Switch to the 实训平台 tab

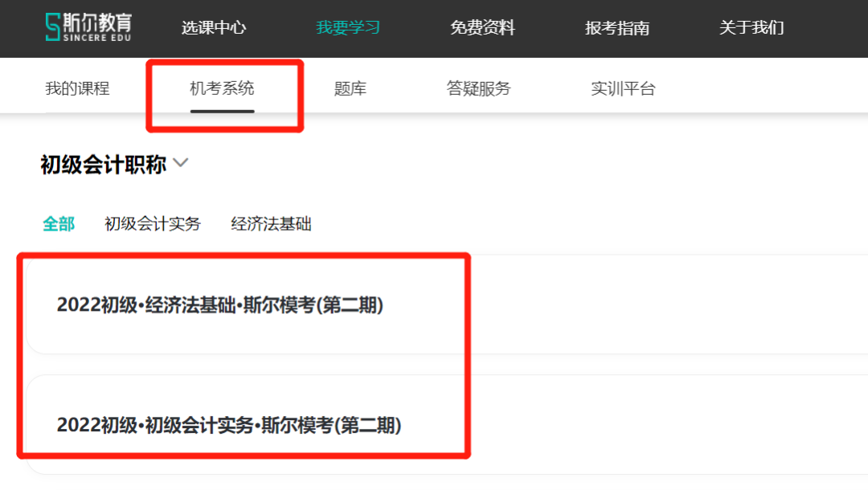tap(623, 88)
